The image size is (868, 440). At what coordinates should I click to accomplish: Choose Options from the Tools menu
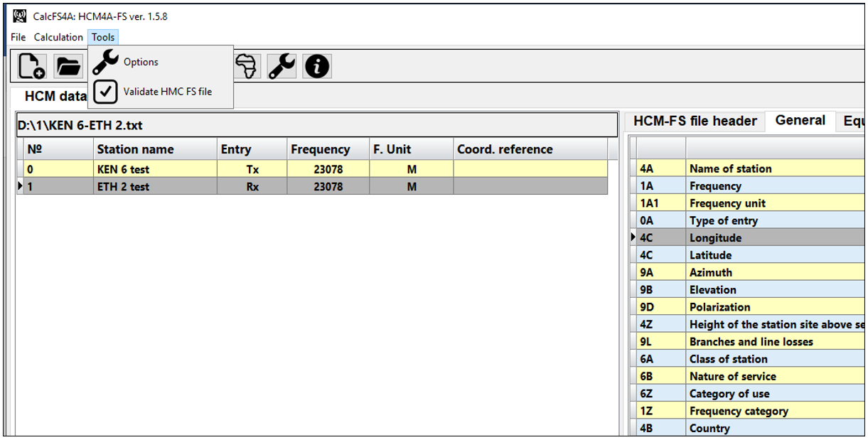click(141, 62)
